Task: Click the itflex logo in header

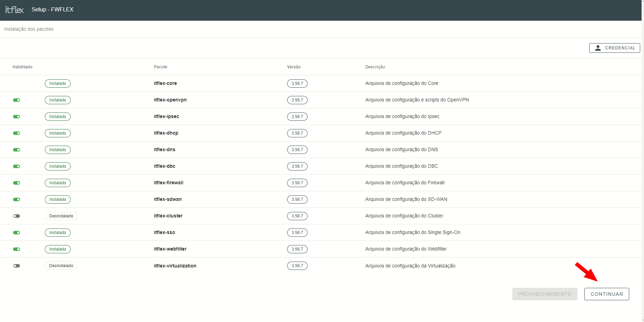Action: tap(14, 10)
